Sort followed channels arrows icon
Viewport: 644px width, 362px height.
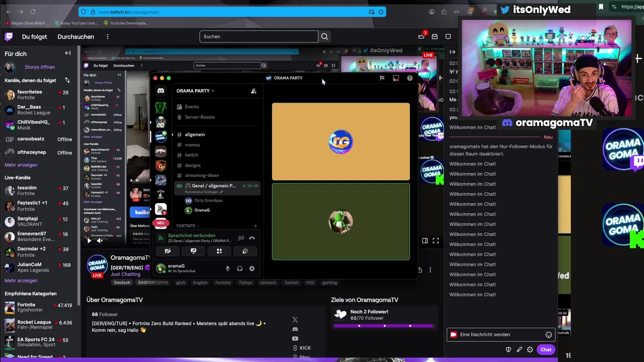point(67,80)
